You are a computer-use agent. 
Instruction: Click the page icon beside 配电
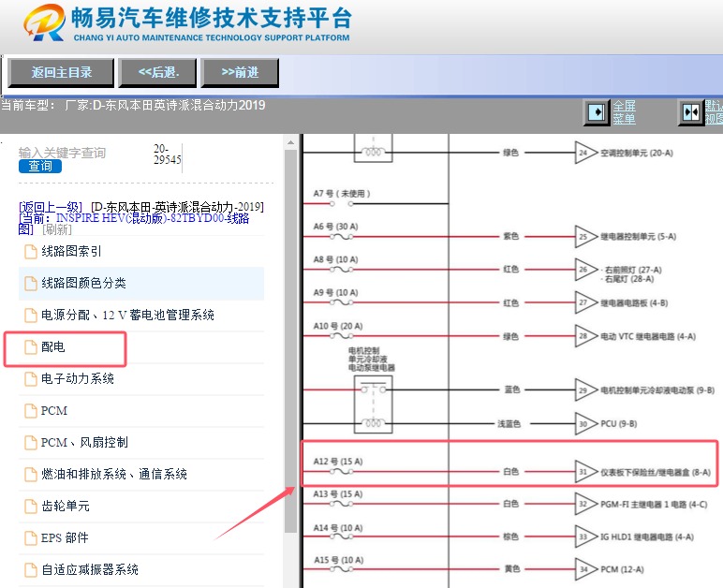(30, 347)
